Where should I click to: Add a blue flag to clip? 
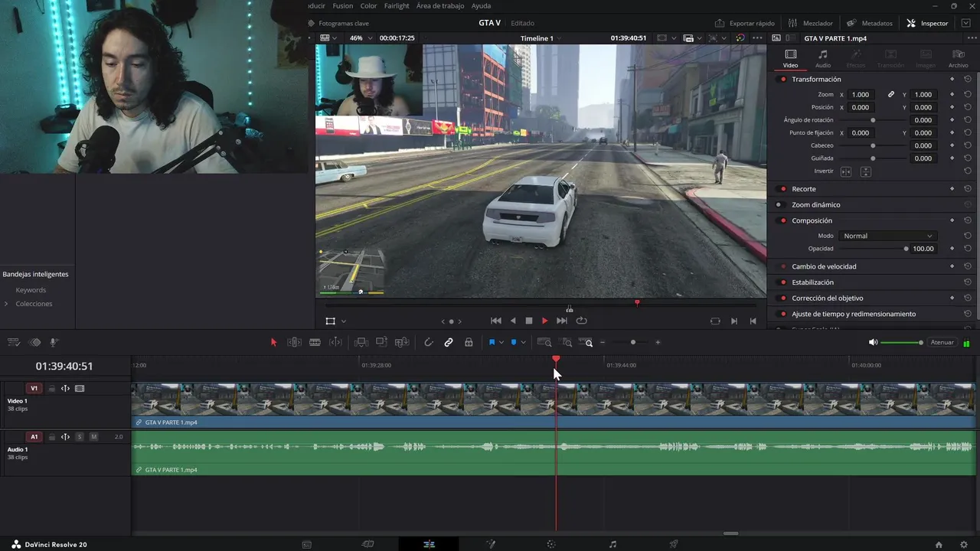[x=492, y=342]
